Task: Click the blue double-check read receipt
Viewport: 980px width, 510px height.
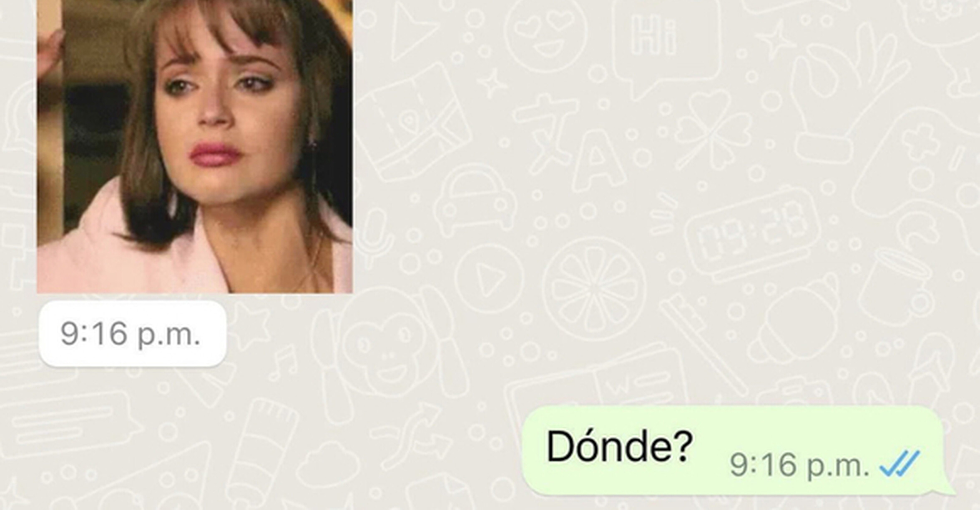Action: (899, 464)
